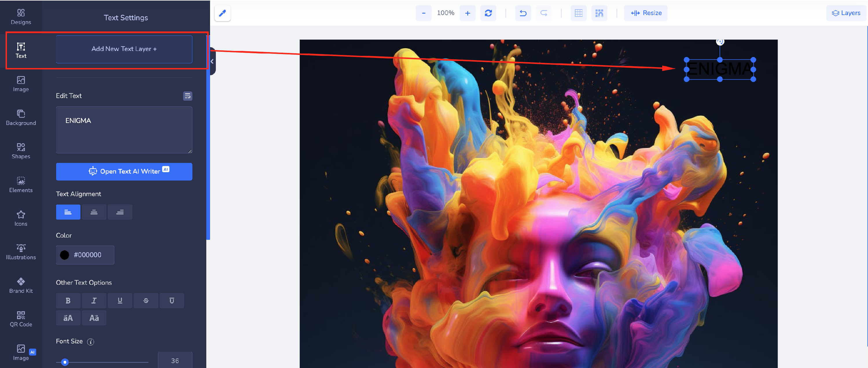Open the Background sidebar tab
Screen dimensions: 868x368
(21, 117)
